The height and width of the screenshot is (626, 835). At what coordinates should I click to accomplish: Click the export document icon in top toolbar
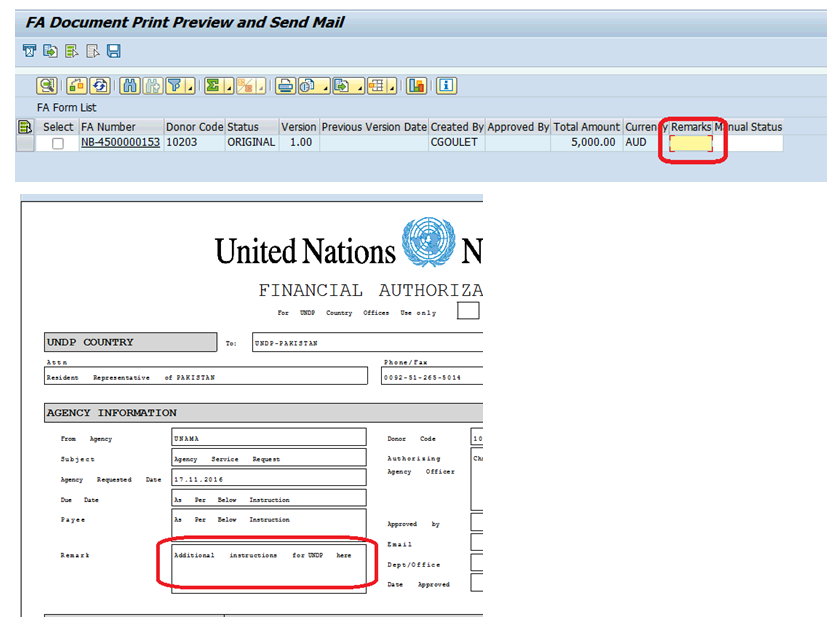(50, 51)
